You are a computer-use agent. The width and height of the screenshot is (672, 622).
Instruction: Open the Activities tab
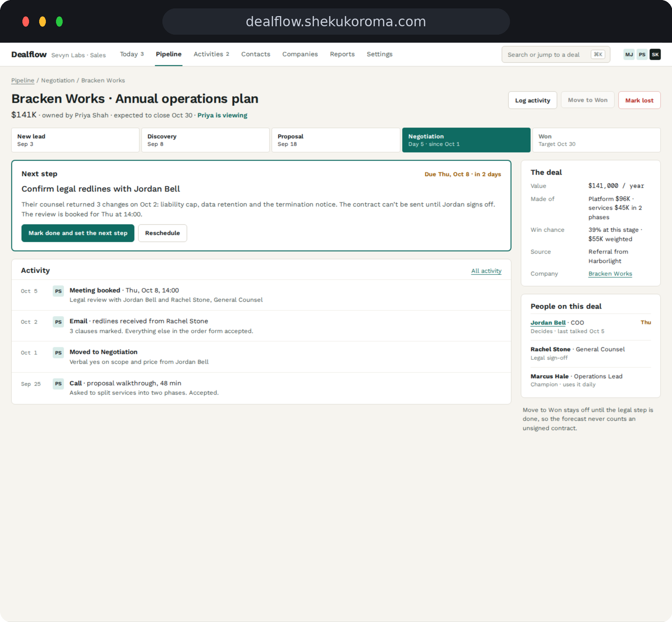[211, 54]
